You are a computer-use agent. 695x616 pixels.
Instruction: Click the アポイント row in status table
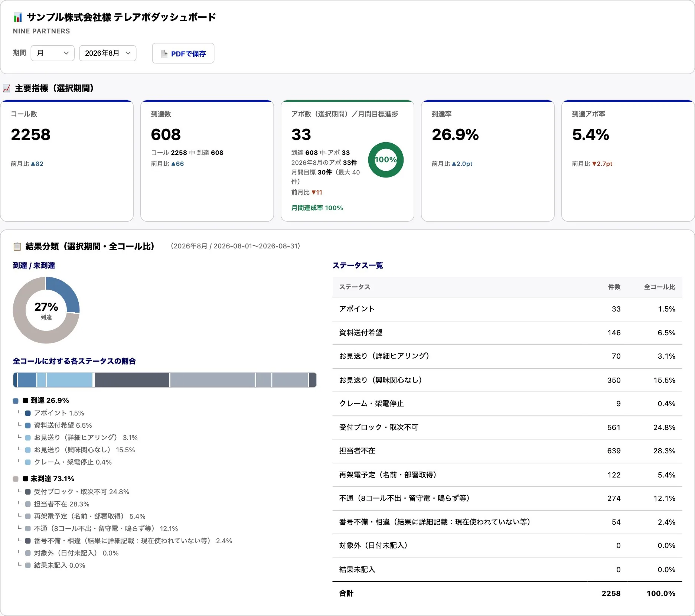click(x=507, y=309)
